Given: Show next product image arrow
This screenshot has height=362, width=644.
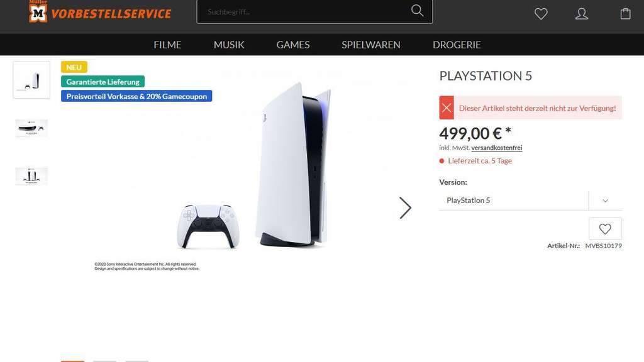Looking at the screenshot, I should click(405, 207).
